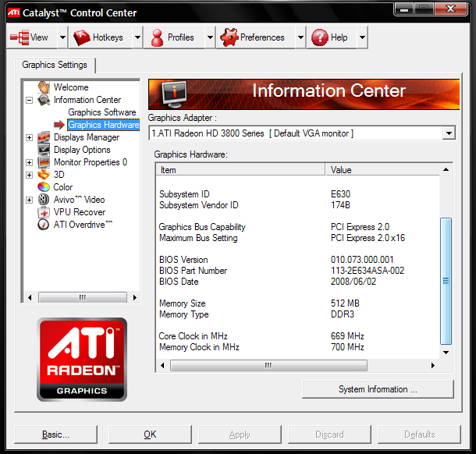The width and height of the screenshot is (476, 454).
Task: Switch to Basic view
Action: (56, 434)
